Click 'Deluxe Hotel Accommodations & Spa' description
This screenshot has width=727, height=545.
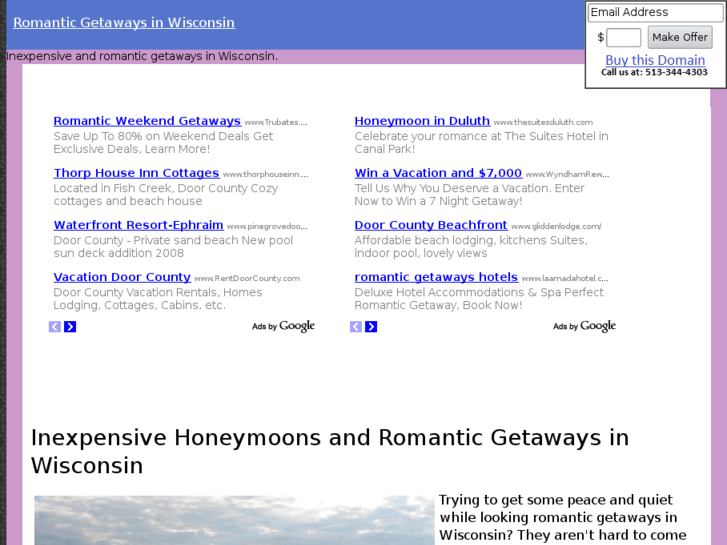(479, 298)
